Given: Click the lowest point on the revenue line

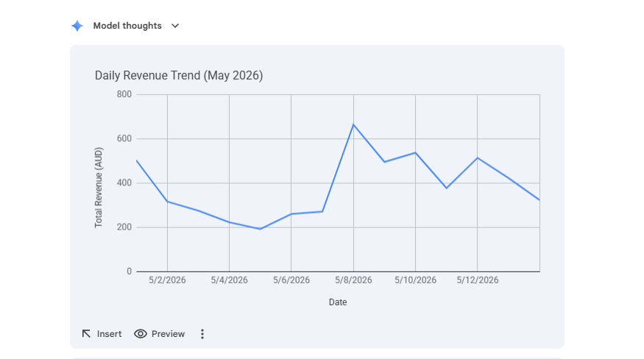Looking at the screenshot, I should tap(260, 229).
